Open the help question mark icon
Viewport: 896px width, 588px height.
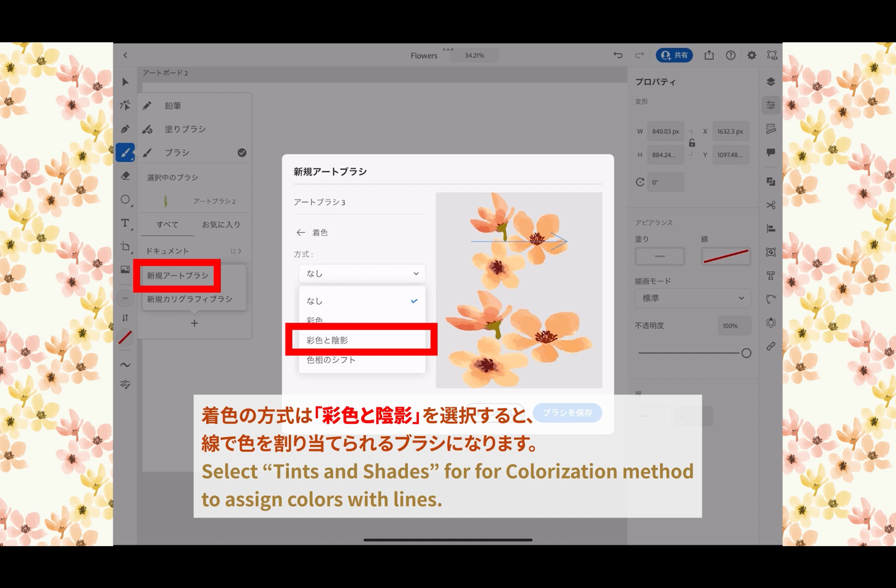tap(730, 55)
